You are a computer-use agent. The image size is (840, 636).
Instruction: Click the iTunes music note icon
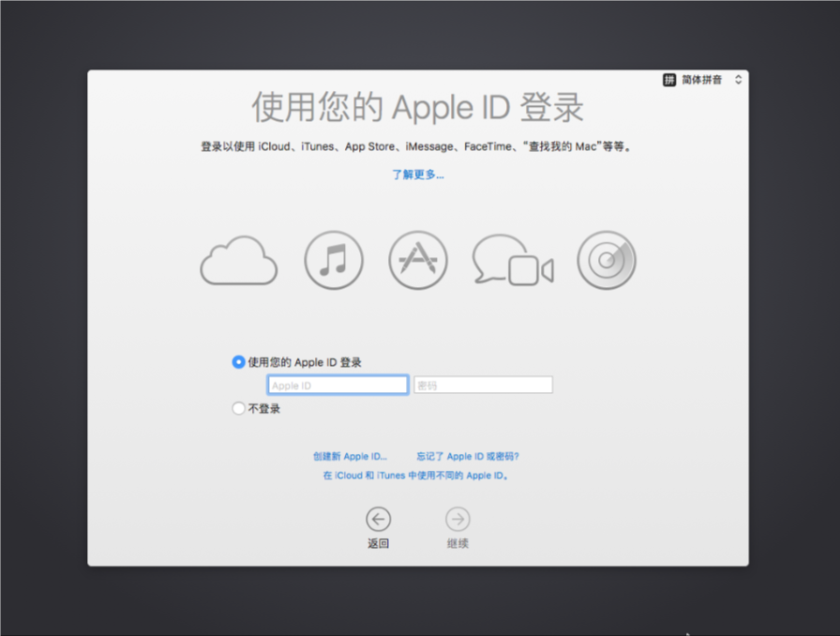pyautogui.click(x=334, y=260)
